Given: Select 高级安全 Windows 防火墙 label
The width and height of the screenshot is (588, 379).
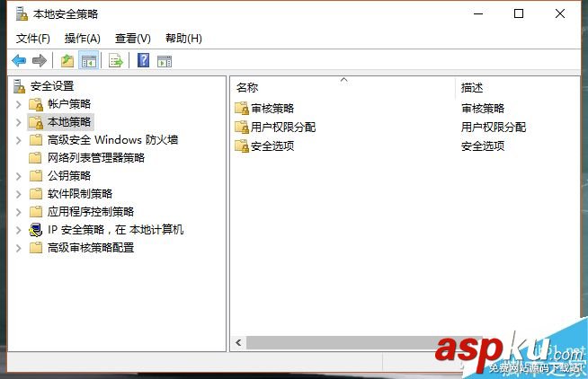Looking at the screenshot, I should [113, 140].
